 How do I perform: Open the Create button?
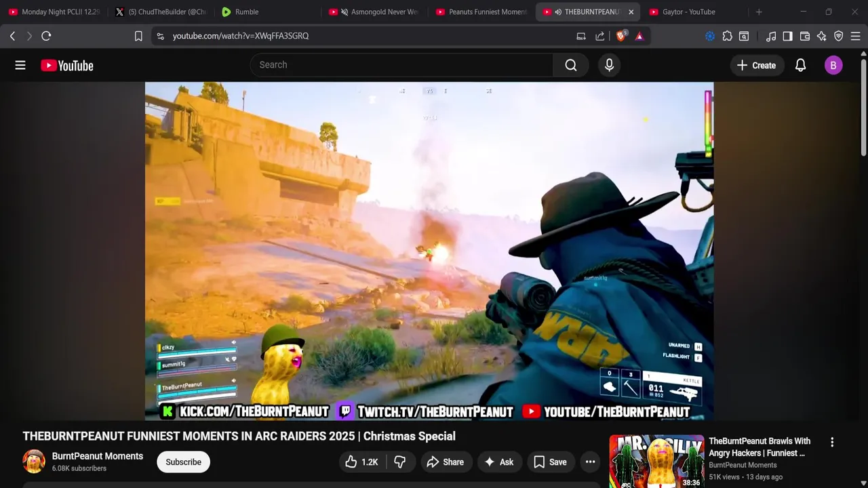(757, 65)
